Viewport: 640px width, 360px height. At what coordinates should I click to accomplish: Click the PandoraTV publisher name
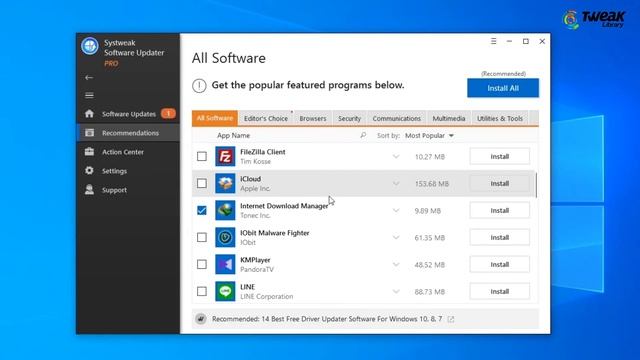pyautogui.click(x=257, y=269)
